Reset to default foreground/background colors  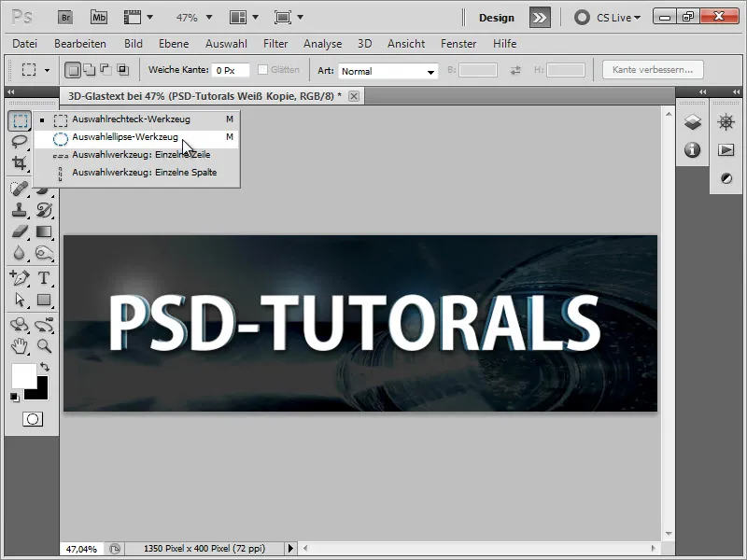pos(15,398)
